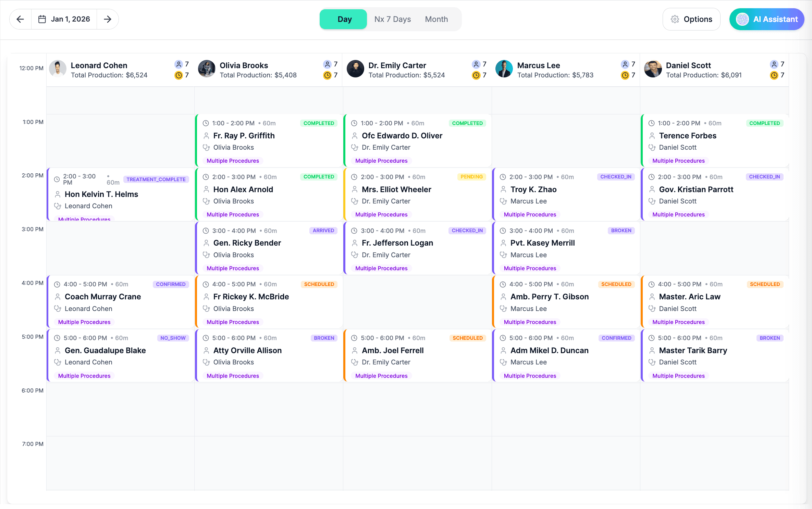Click Daniel Scott's profile photo
812x509 pixels.
coord(653,69)
